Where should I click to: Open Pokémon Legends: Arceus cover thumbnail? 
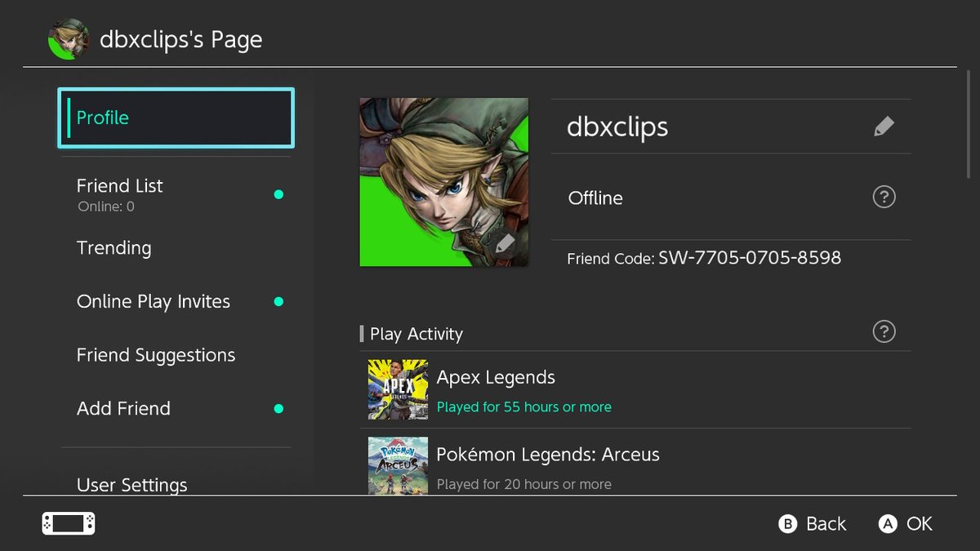point(398,465)
